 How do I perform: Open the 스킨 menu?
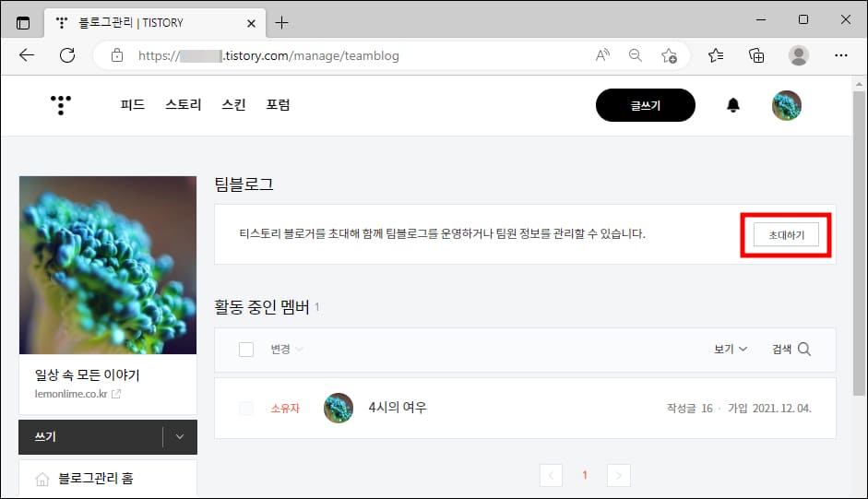(x=233, y=104)
